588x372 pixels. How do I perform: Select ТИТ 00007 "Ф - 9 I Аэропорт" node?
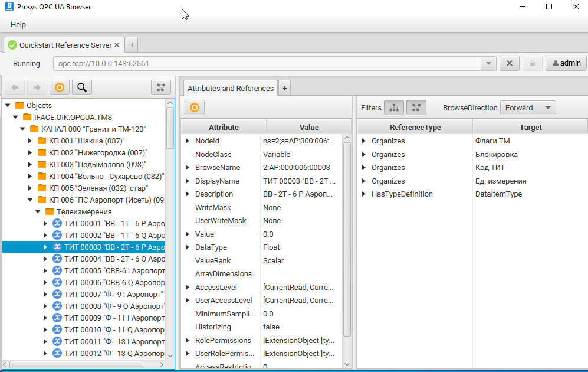114,294
